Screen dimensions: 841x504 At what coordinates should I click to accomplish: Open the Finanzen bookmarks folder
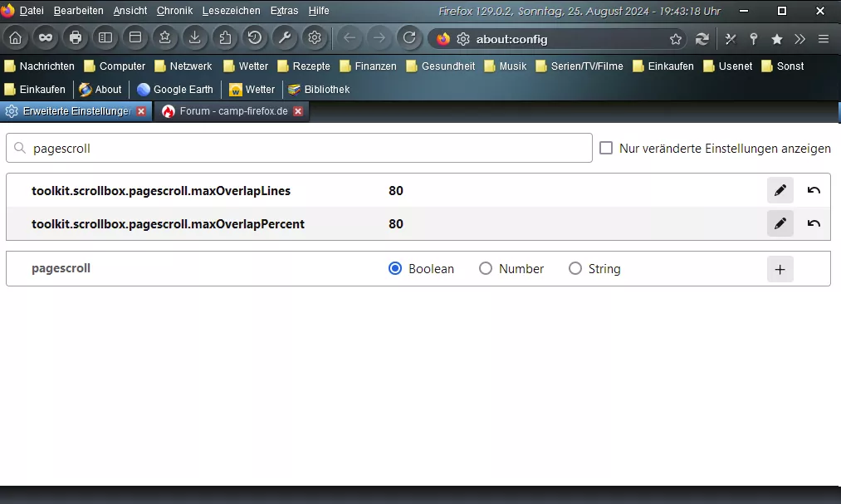pos(369,66)
